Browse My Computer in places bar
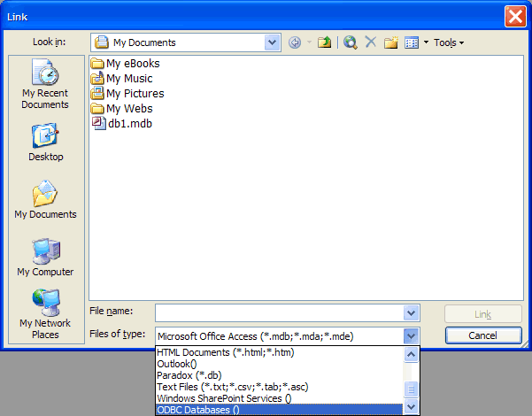532x416 pixels. tap(45, 258)
